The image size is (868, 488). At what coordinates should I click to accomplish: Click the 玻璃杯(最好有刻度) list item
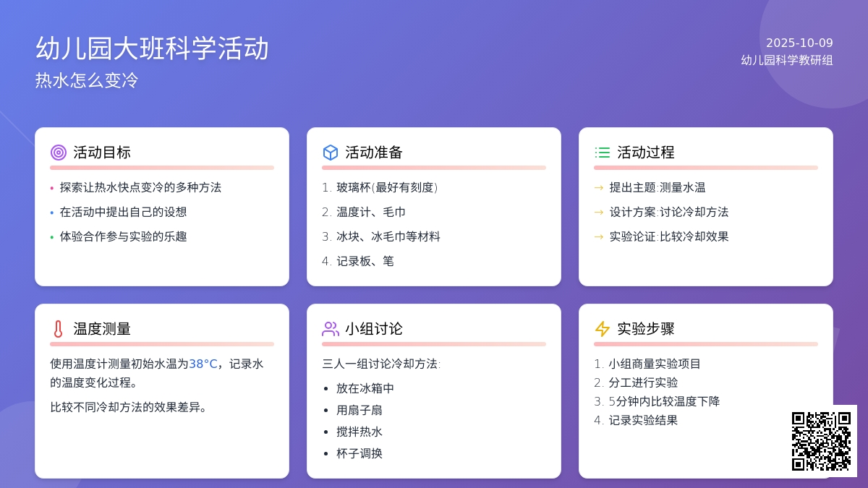point(387,187)
